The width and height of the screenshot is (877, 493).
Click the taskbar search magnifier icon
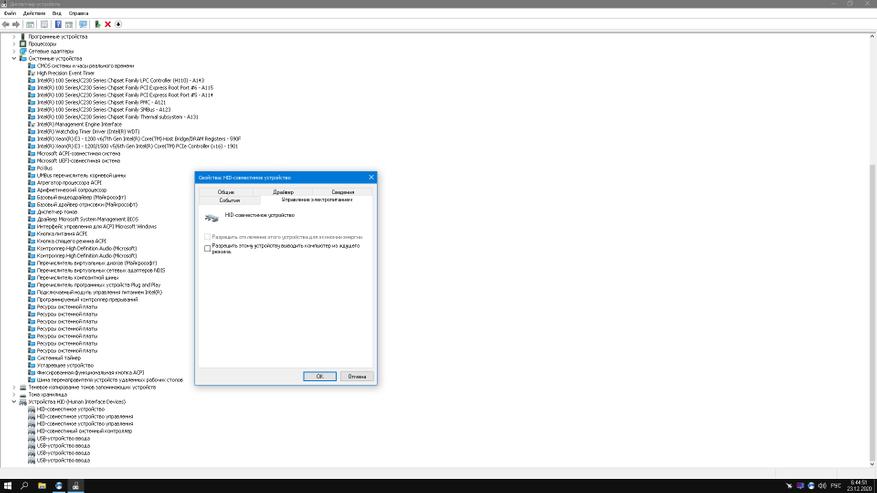click(x=24, y=486)
